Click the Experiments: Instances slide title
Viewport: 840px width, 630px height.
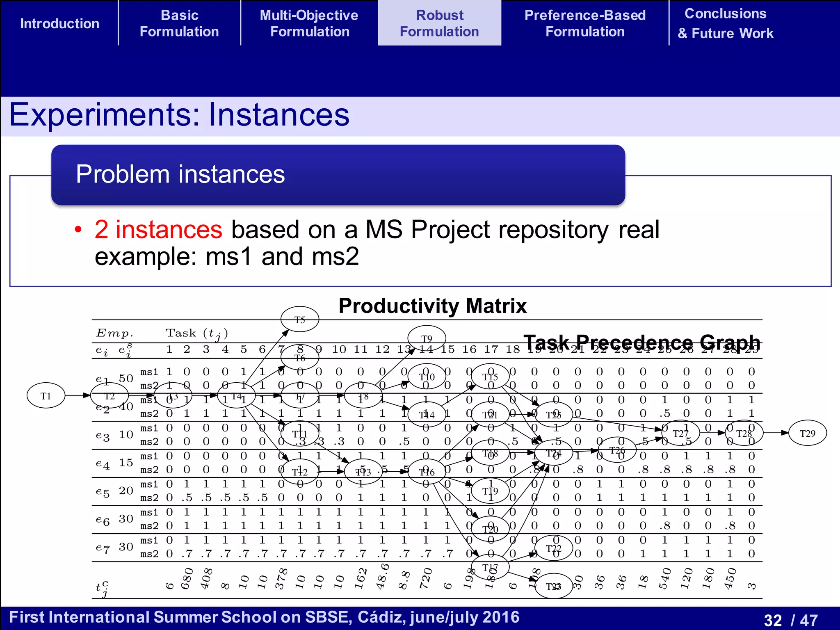(x=179, y=115)
